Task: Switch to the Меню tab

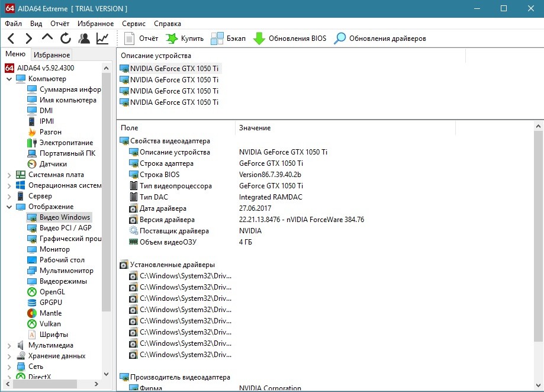Action: [15, 54]
